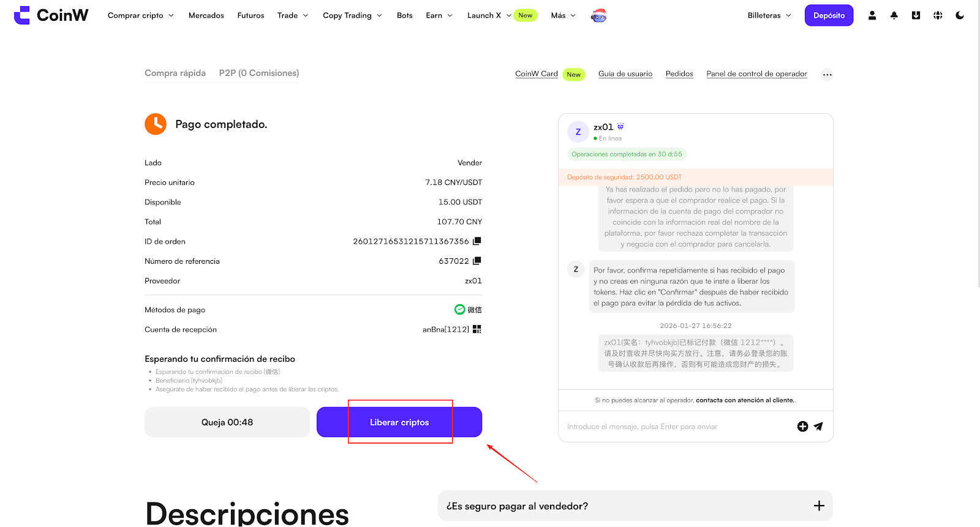This screenshot has width=980, height=527.
Task: Open the more options ellipsis menu
Action: coord(827,75)
